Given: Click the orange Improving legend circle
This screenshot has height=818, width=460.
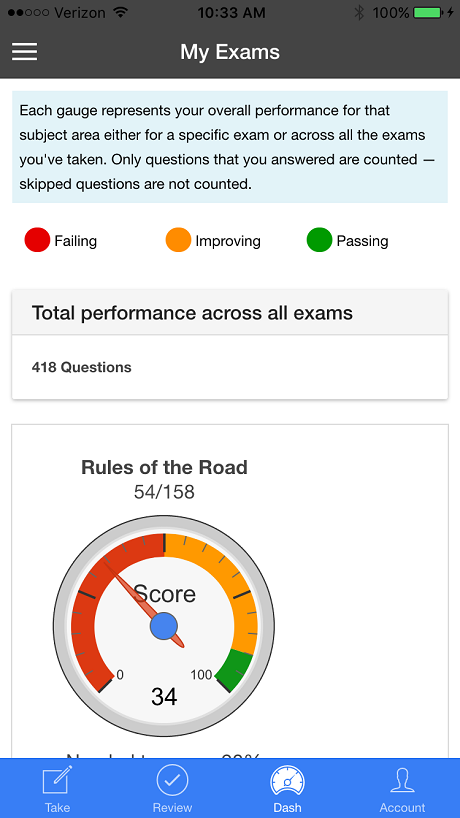Looking at the screenshot, I should [x=178, y=240].
